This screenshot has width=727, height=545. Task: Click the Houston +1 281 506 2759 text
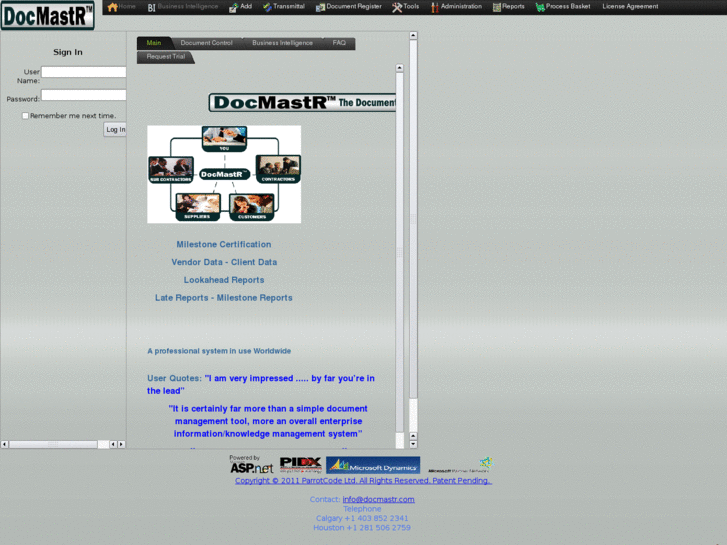tap(362, 528)
